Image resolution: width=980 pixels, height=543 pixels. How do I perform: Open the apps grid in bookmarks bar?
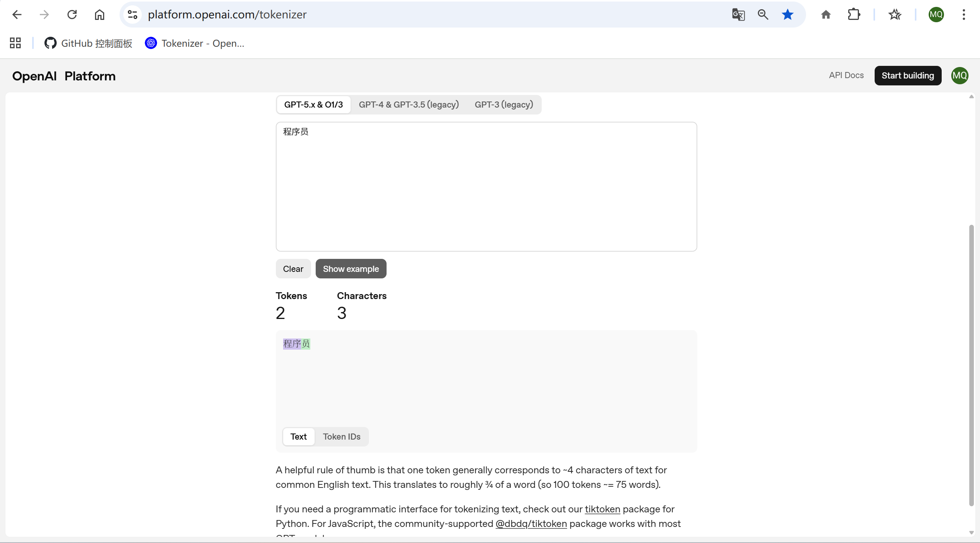pos(15,43)
